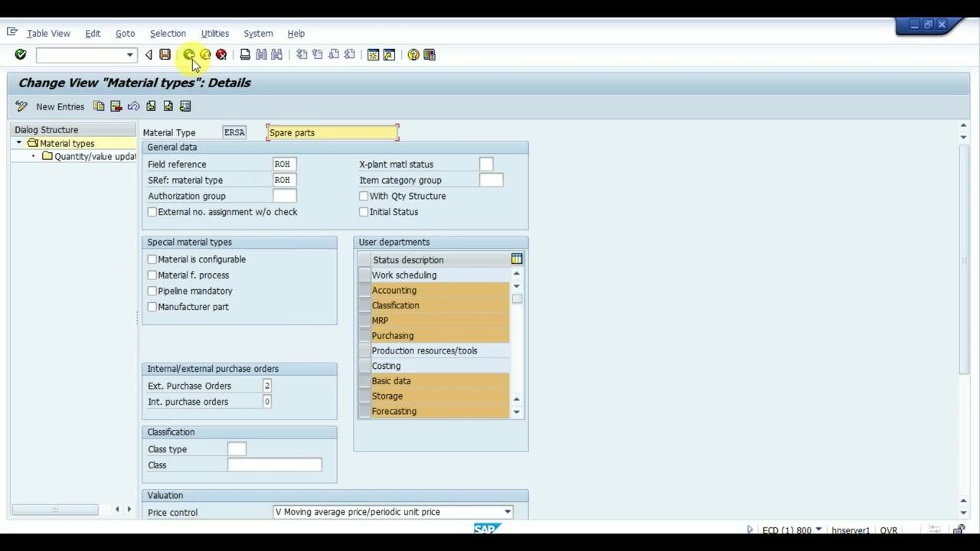Click the Help question mark icon
Screen dimensions: 980x551
[413, 54]
